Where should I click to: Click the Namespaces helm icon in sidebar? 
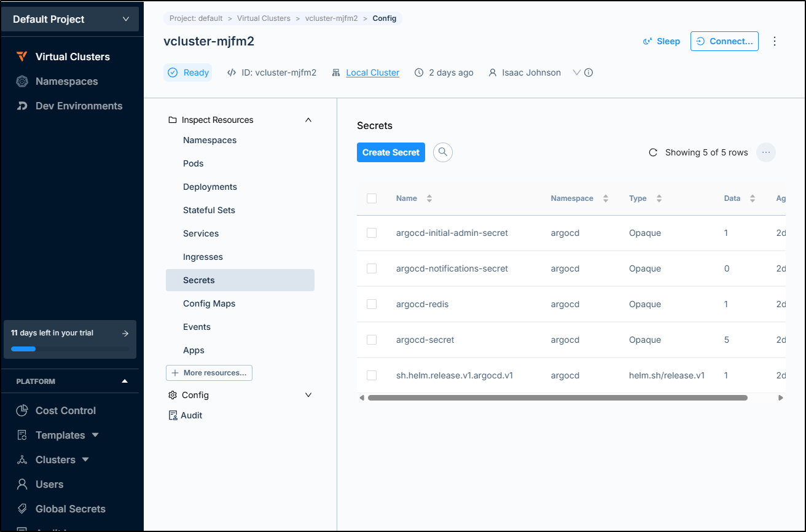pos(22,81)
